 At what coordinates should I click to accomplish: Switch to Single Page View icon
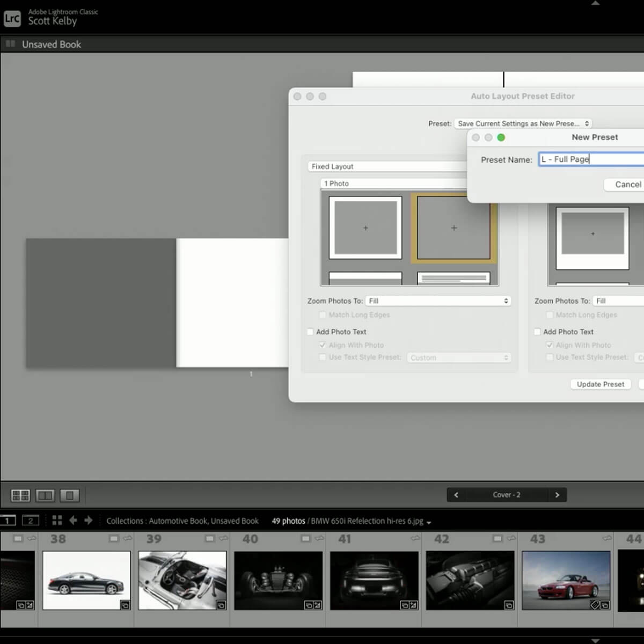pos(69,495)
